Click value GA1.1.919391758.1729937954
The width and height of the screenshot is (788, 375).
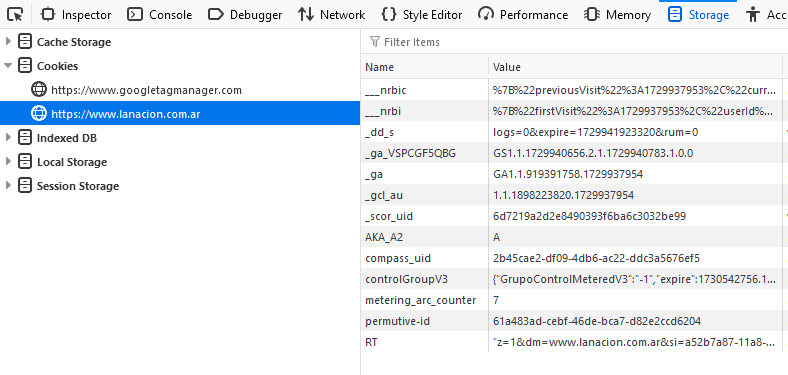coord(568,174)
